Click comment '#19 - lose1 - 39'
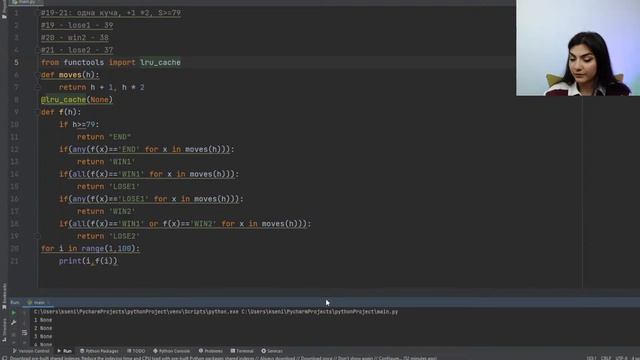 (x=77, y=25)
